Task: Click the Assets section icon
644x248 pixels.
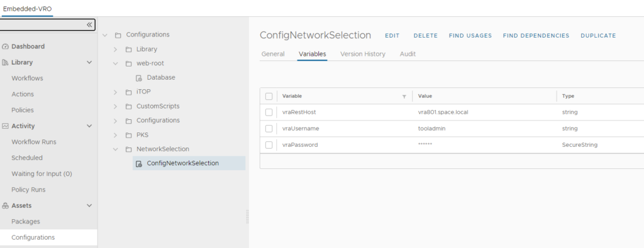Action: (5, 206)
